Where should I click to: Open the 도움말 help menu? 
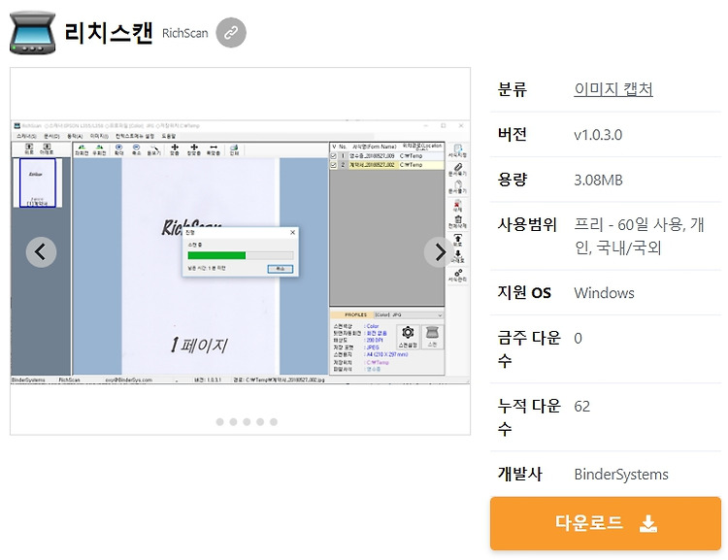(x=169, y=136)
